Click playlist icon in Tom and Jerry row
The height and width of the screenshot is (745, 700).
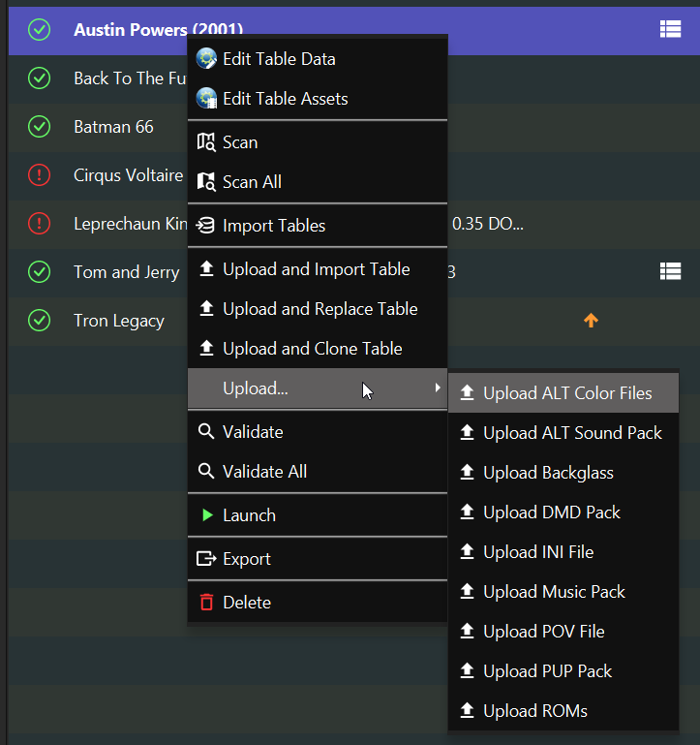tap(671, 271)
